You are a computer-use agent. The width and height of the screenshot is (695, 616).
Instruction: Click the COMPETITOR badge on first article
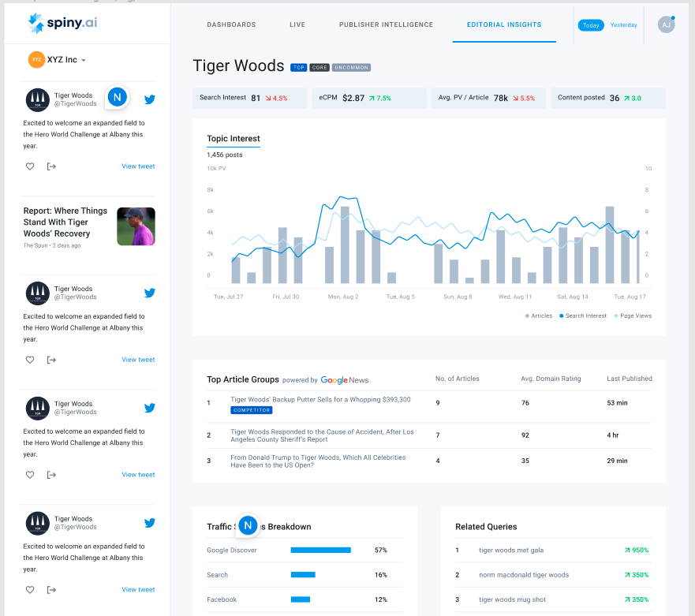tap(252, 410)
